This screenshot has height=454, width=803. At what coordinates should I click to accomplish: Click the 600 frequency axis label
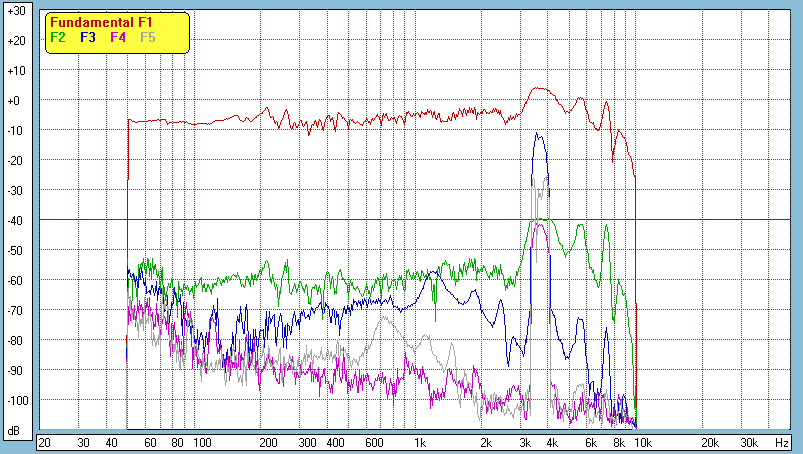[373, 441]
